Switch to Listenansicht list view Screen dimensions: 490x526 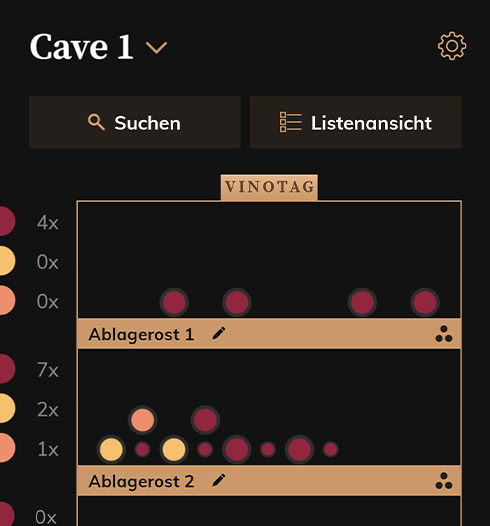(x=356, y=122)
